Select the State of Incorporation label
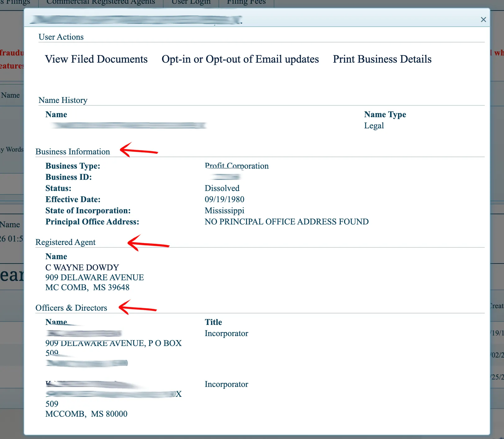 88,211
